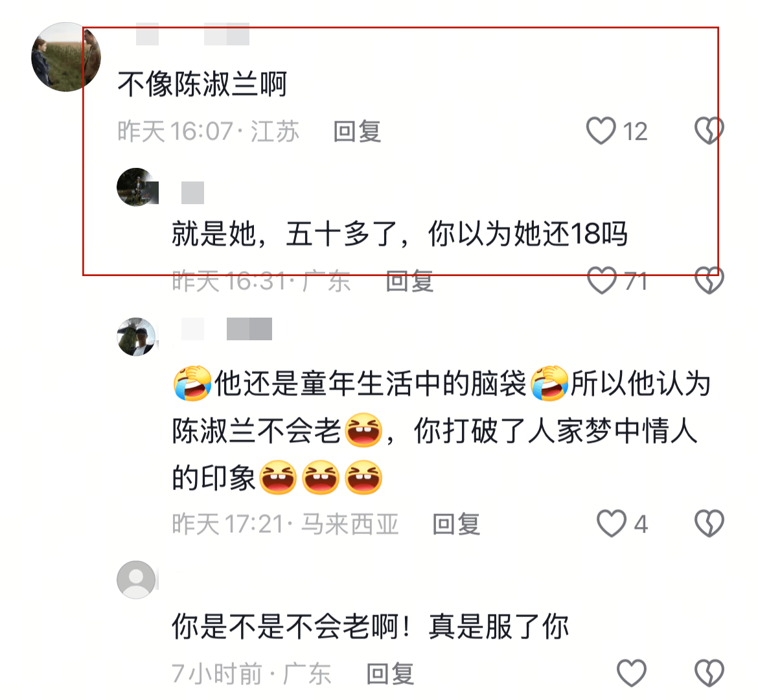The height and width of the screenshot is (700, 758).
Task: Like the comment with 12 likes
Action: pyautogui.click(x=601, y=131)
